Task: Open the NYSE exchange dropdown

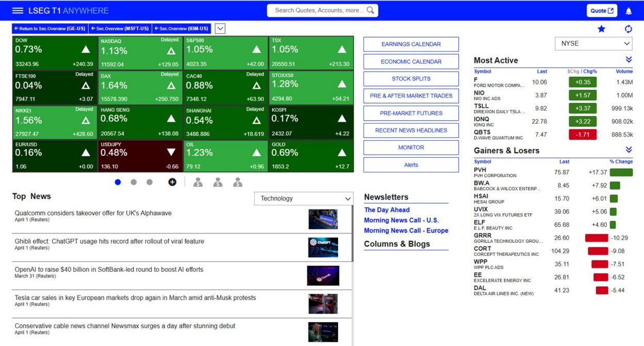Action: pos(593,44)
